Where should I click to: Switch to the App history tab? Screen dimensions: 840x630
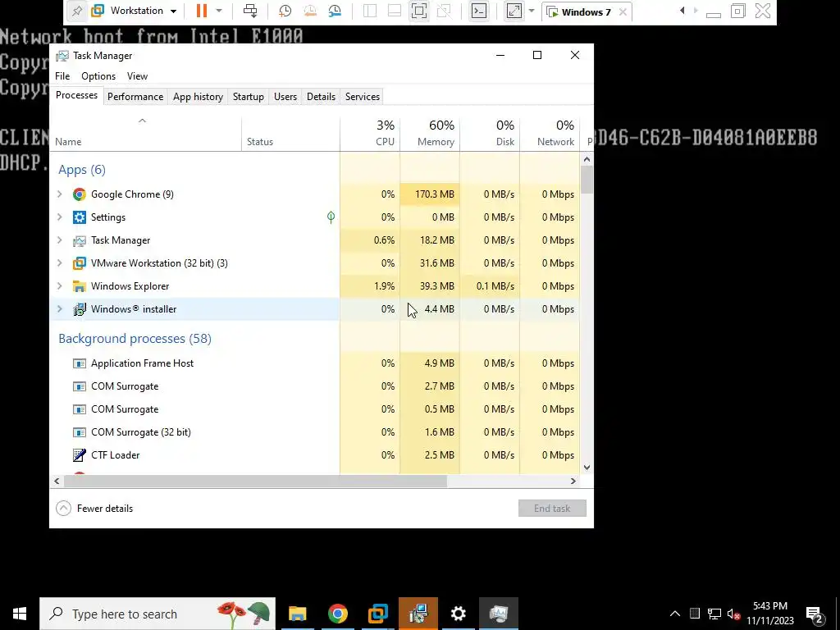[198, 97]
